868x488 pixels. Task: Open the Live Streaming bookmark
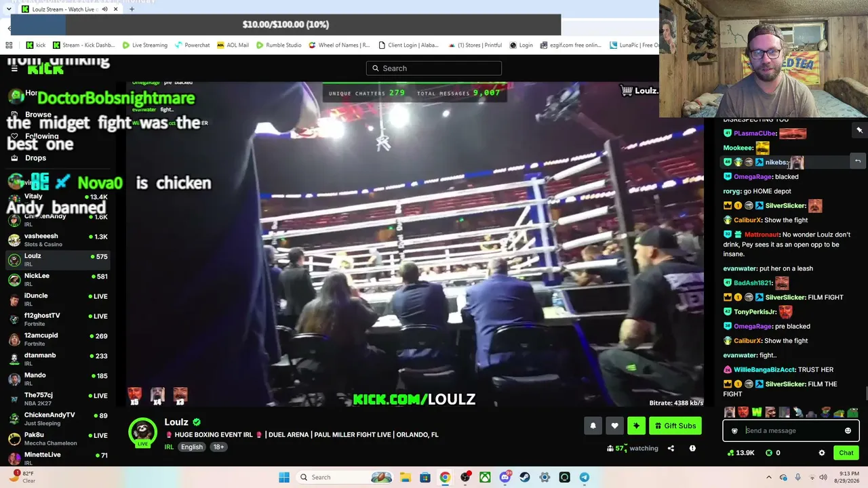tap(144, 45)
